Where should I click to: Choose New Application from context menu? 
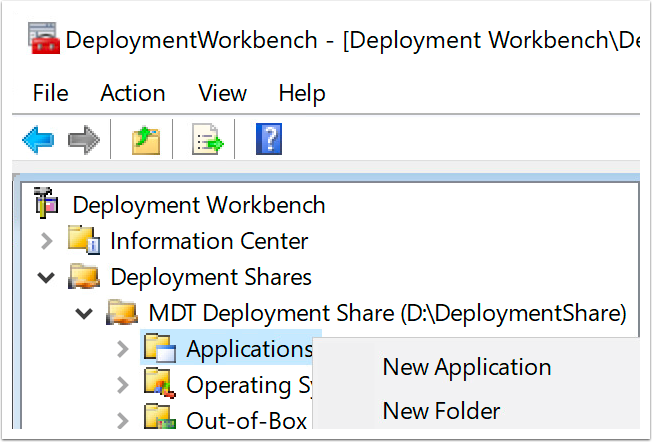tap(467, 367)
